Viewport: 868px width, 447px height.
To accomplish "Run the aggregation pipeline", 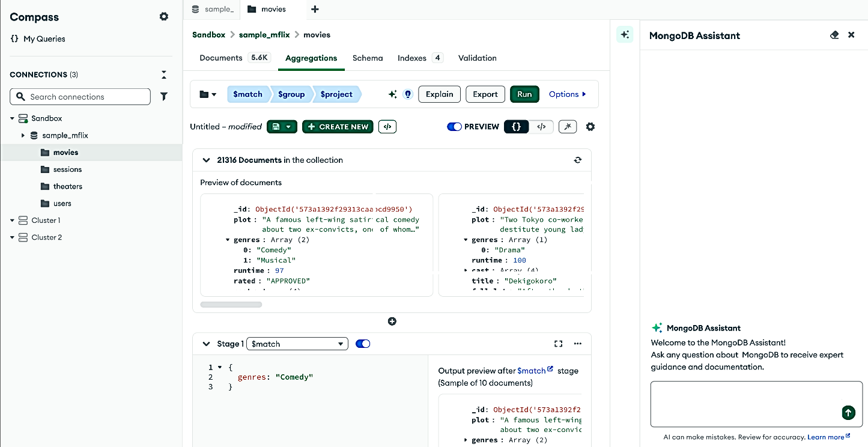I will pyautogui.click(x=524, y=94).
